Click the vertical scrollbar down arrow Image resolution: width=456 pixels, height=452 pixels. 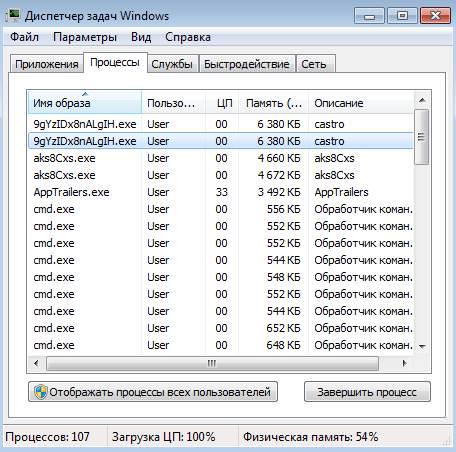click(x=422, y=347)
